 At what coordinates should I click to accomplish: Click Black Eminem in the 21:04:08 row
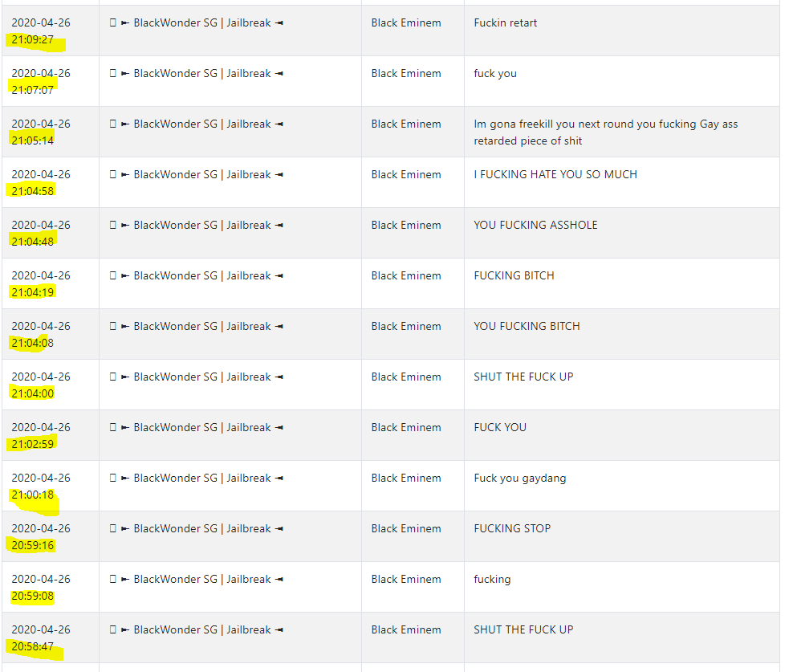click(x=406, y=326)
